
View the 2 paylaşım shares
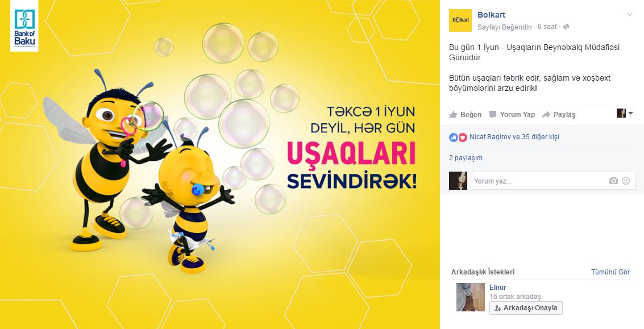point(466,158)
